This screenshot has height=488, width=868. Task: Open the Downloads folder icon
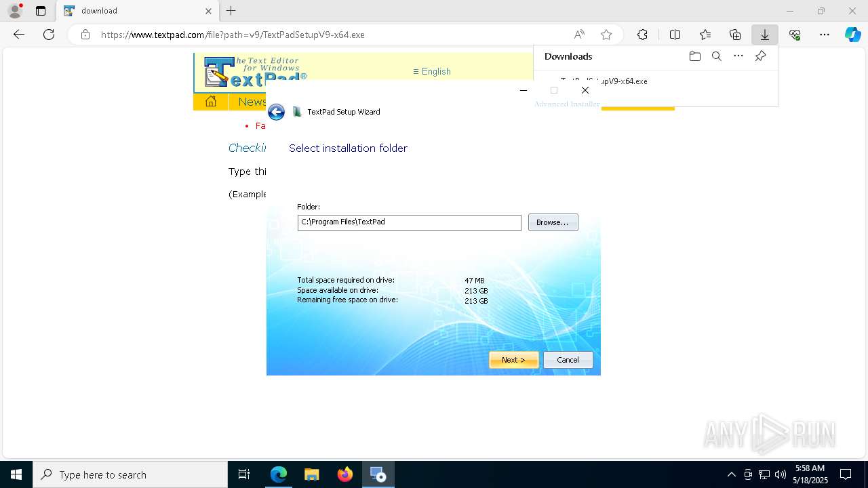point(694,56)
